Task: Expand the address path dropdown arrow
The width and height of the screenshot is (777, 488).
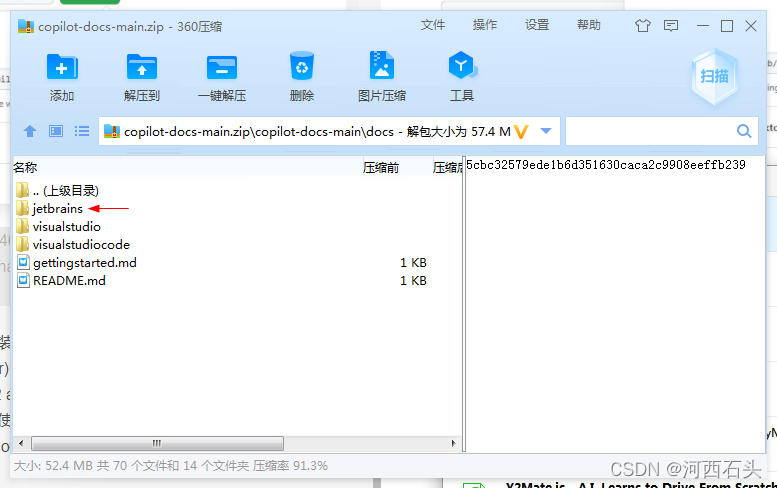Action: tap(546, 131)
